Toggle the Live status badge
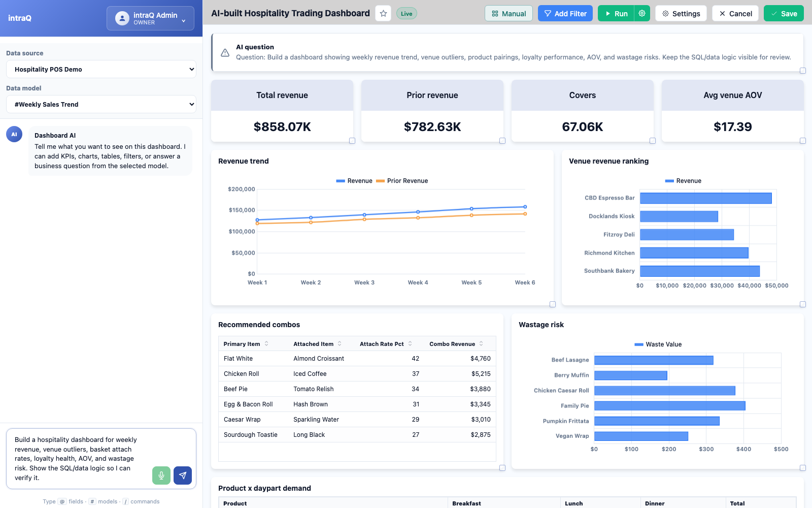The image size is (812, 508). 407,14
